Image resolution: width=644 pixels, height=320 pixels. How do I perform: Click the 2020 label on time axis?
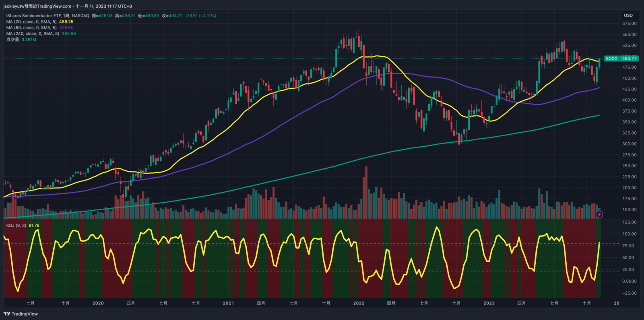click(98, 303)
